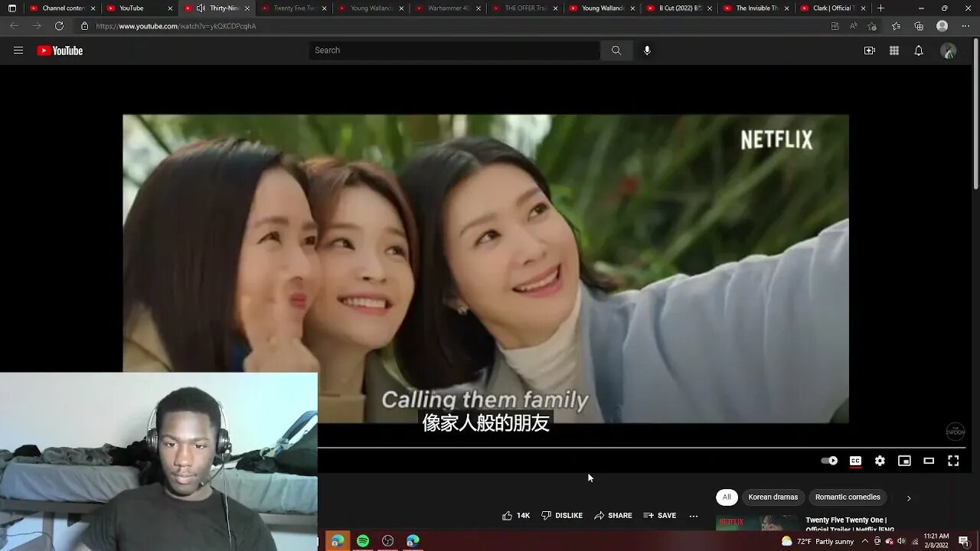
Task: Open the weather widget 72°F
Action: click(818, 541)
